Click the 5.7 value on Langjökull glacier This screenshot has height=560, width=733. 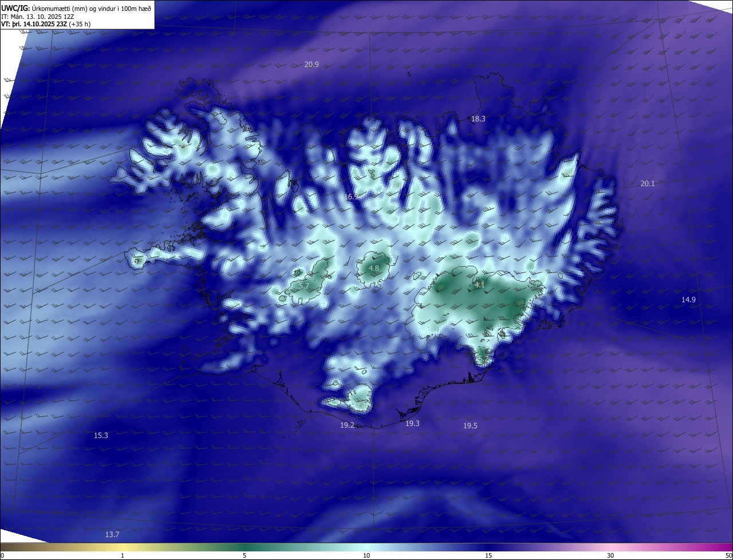pyautogui.click(x=304, y=286)
